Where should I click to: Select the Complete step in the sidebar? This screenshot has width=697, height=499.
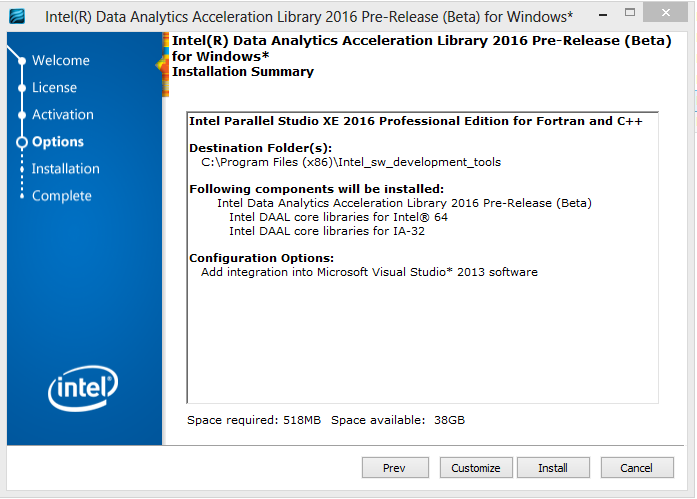(x=61, y=196)
